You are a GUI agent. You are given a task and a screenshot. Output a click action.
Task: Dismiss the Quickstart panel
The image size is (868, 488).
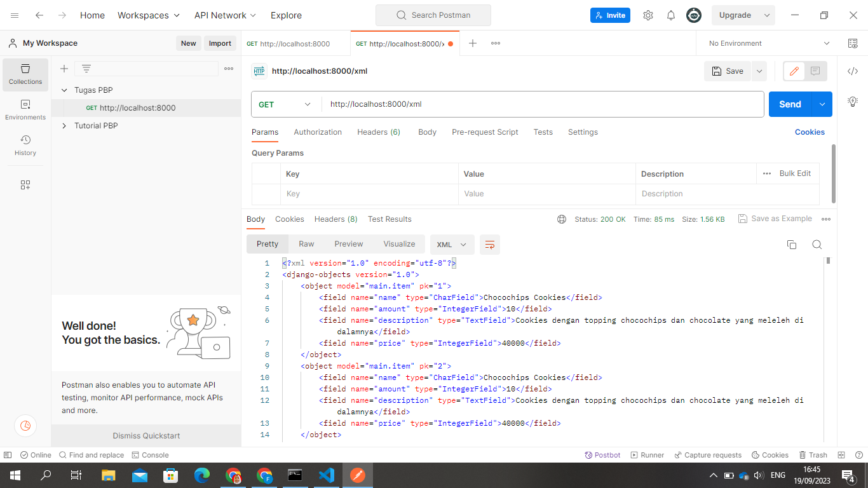(x=145, y=436)
